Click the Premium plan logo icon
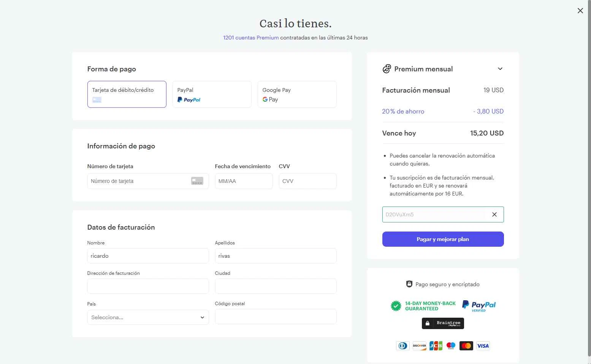Image resolution: width=591 pixels, height=364 pixels. (387, 69)
